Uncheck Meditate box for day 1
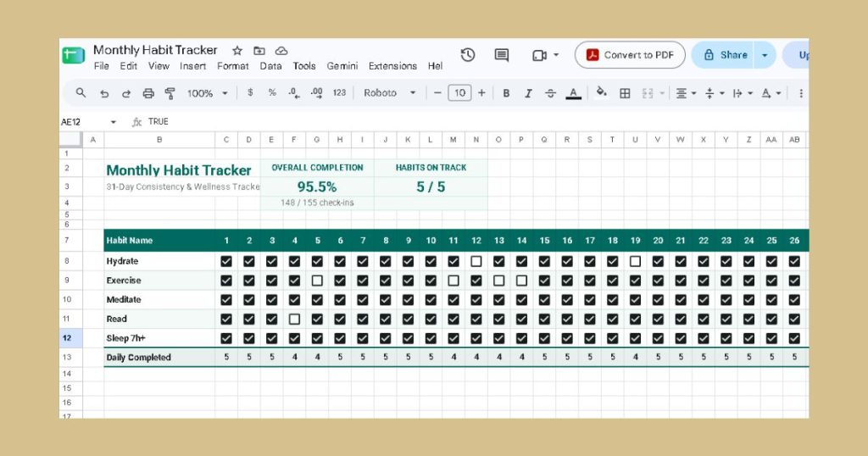The height and width of the screenshot is (456, 868). coord(226,299)
